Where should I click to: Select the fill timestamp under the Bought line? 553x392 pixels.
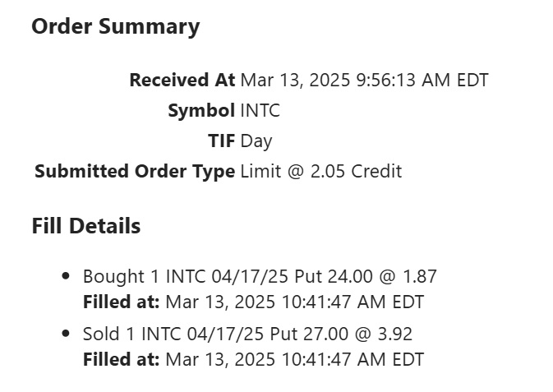pyautogui.click(x=294, y=302)
